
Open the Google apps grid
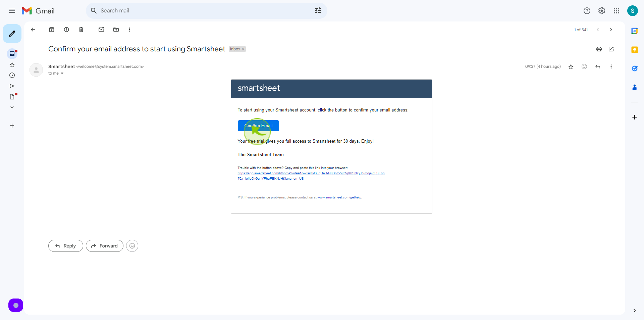(616, 11)
